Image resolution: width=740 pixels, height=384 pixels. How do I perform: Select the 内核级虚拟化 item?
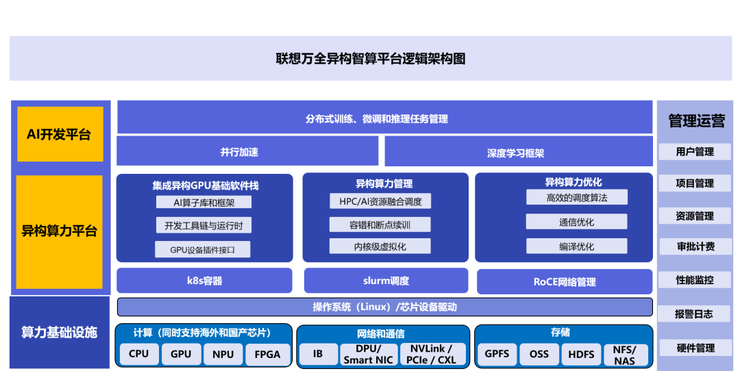[x=380, y=246]
